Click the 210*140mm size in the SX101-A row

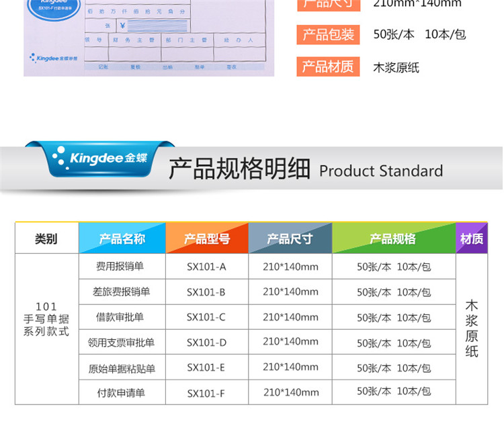290,267
